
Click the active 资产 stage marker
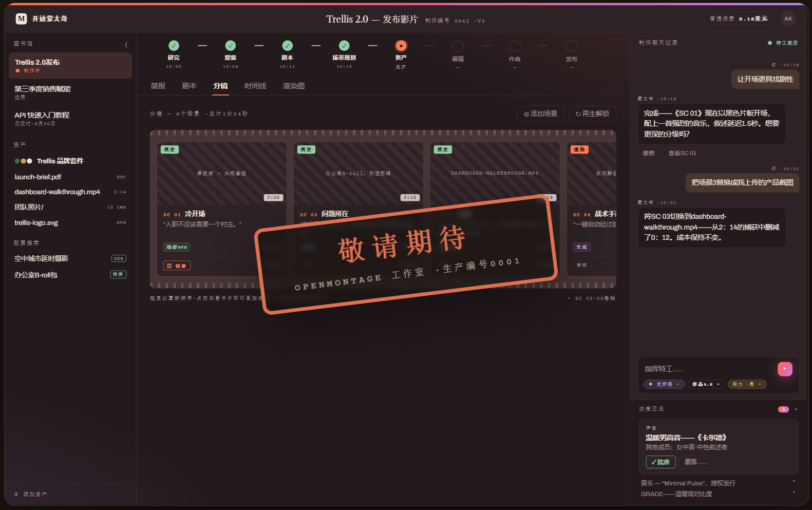pyautogui.click(x=401, y=46)
